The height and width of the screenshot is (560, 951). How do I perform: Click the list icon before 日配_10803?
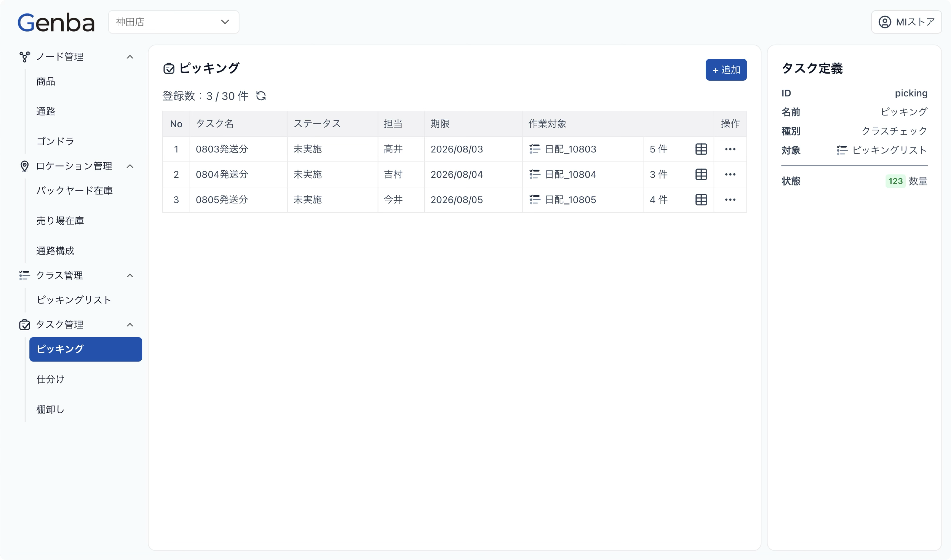(x=535, y=149)
